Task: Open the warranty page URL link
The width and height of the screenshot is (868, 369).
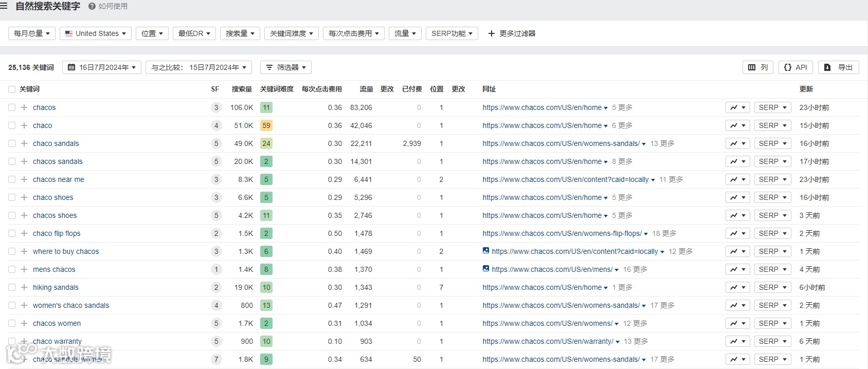Action: click(548, 341)
